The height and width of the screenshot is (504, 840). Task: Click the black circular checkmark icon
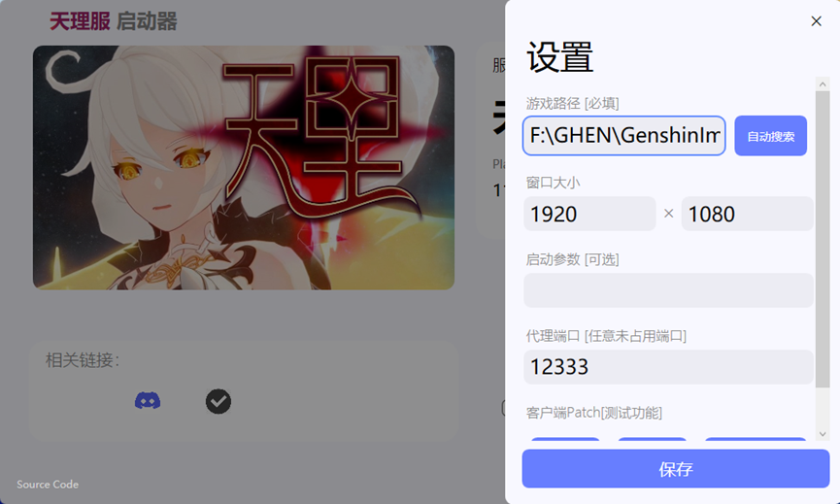pyautogui.click(x=218, y=401)
